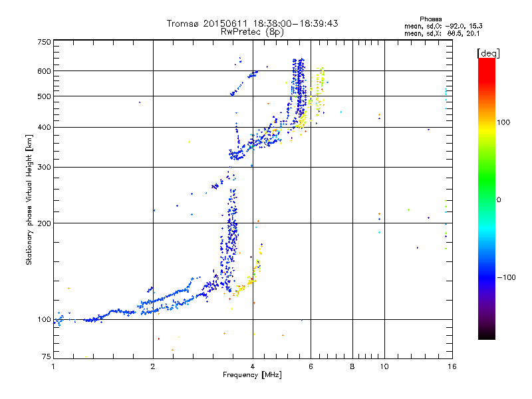Click the frequency axis tick "4"

click(253, 366)
